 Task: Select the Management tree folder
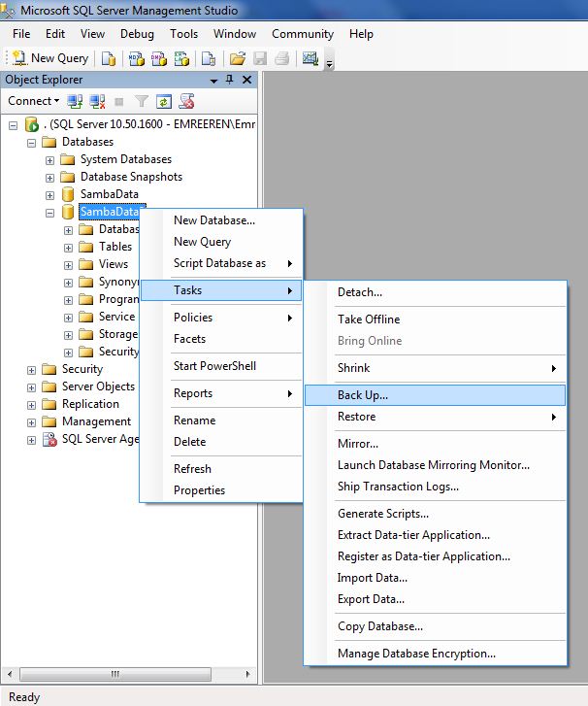96,421
